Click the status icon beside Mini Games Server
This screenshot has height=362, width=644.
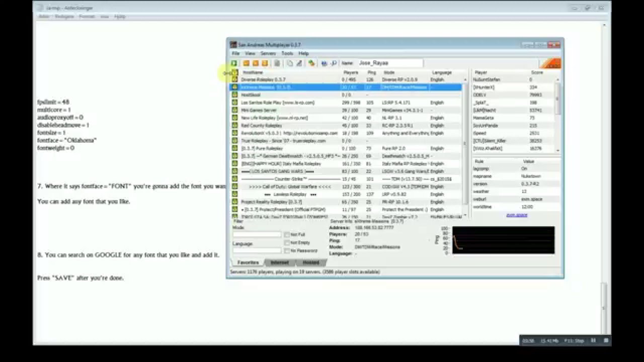(x=234, y=110)
